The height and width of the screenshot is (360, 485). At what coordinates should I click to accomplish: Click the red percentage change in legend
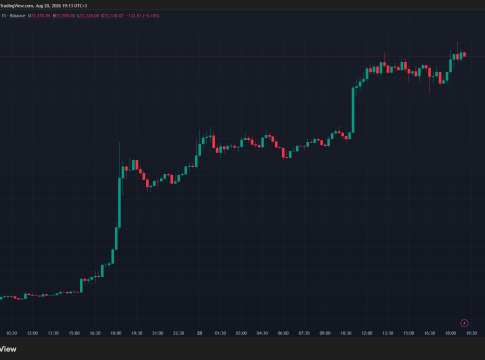click(151, 15)
